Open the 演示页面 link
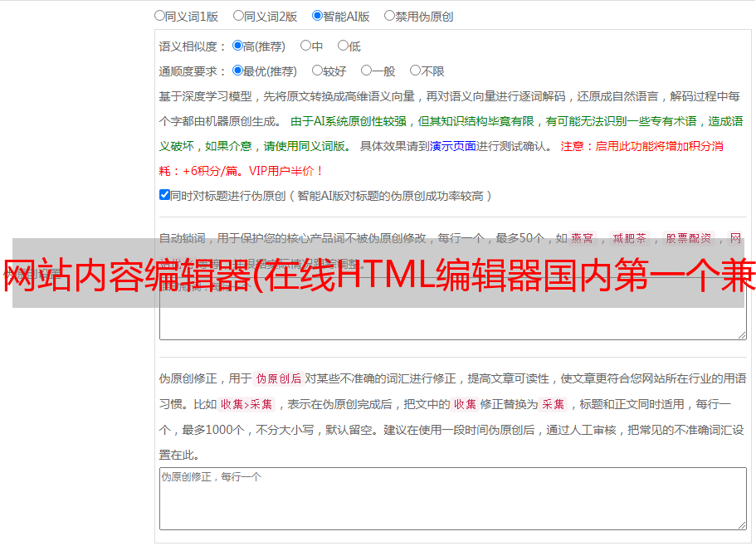 click(x=453, y=146)
